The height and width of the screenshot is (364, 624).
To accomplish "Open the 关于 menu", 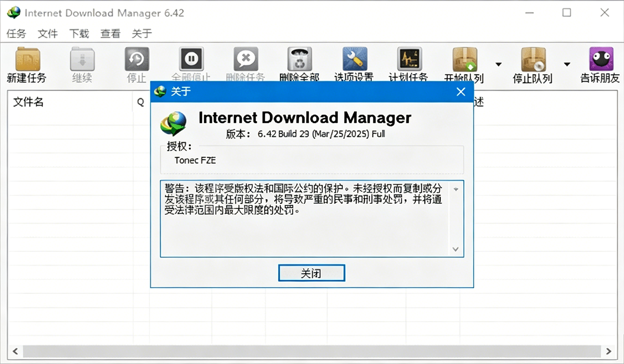I will (142, 34).
